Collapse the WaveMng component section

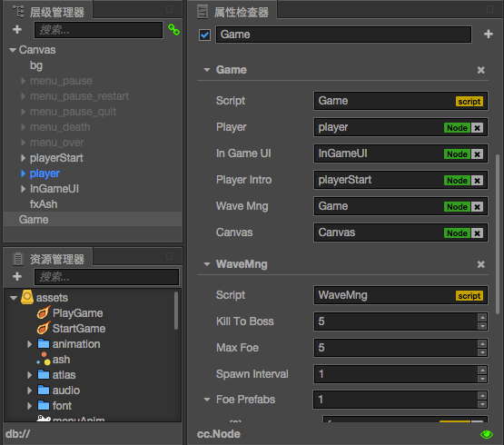(x=207, y=264)
